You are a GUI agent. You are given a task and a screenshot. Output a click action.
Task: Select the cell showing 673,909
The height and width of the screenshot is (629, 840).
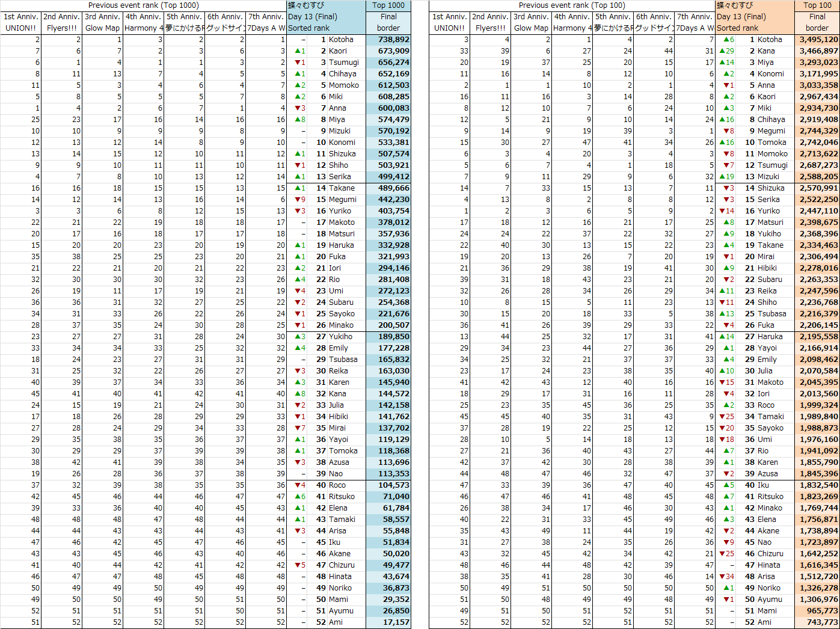388,51
